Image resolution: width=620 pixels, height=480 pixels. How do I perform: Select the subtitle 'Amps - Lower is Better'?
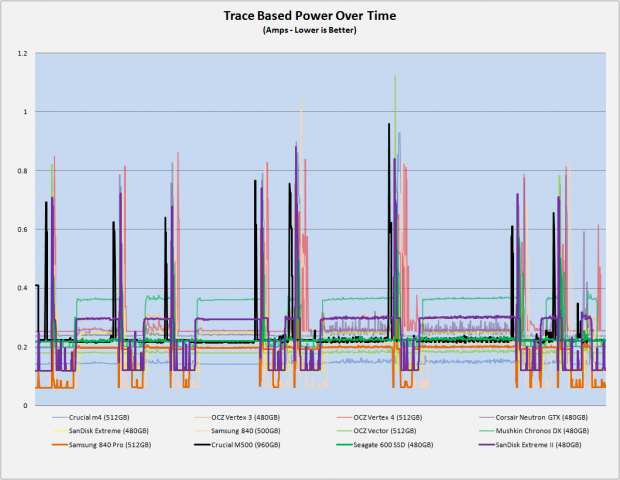point(310,30)
